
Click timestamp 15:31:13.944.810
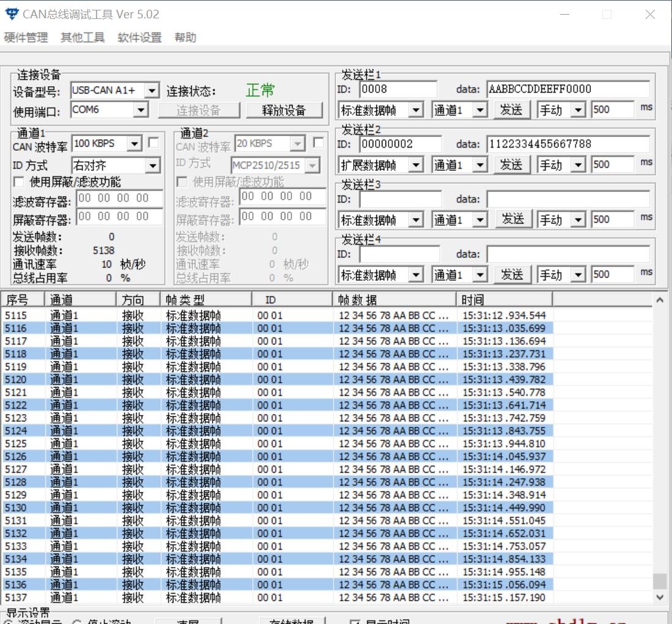[504, 444]
